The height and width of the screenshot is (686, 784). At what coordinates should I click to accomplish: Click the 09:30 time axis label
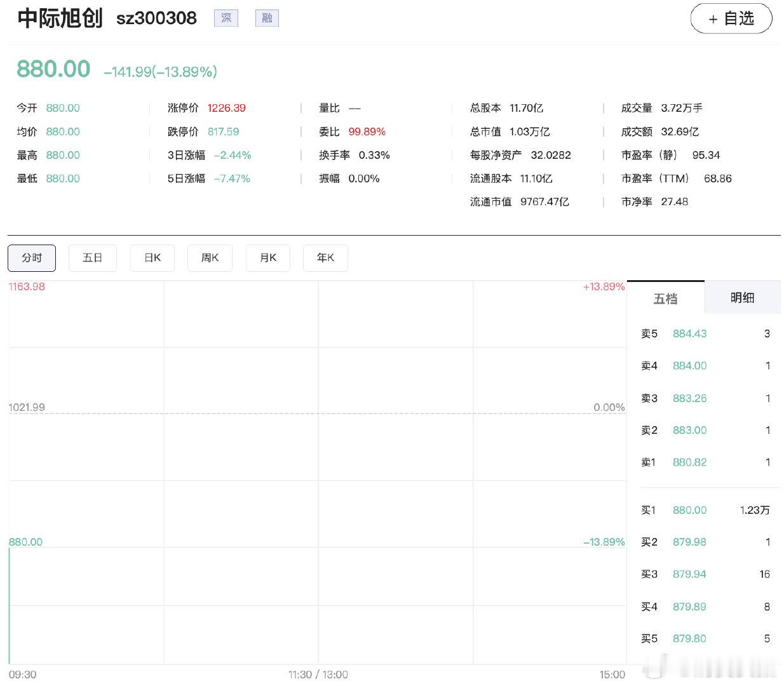[x=23, y=675]
